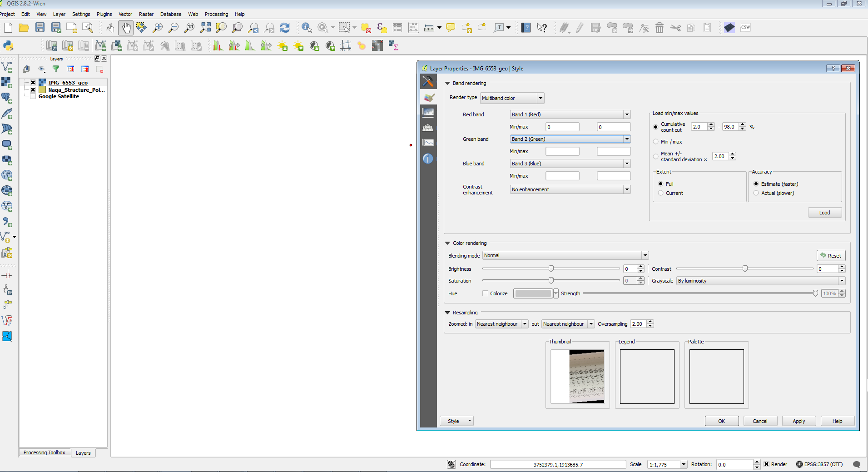Select Mean +/- standard deviation option
This screenshot has height=472, width=868.
coord(655,157)
